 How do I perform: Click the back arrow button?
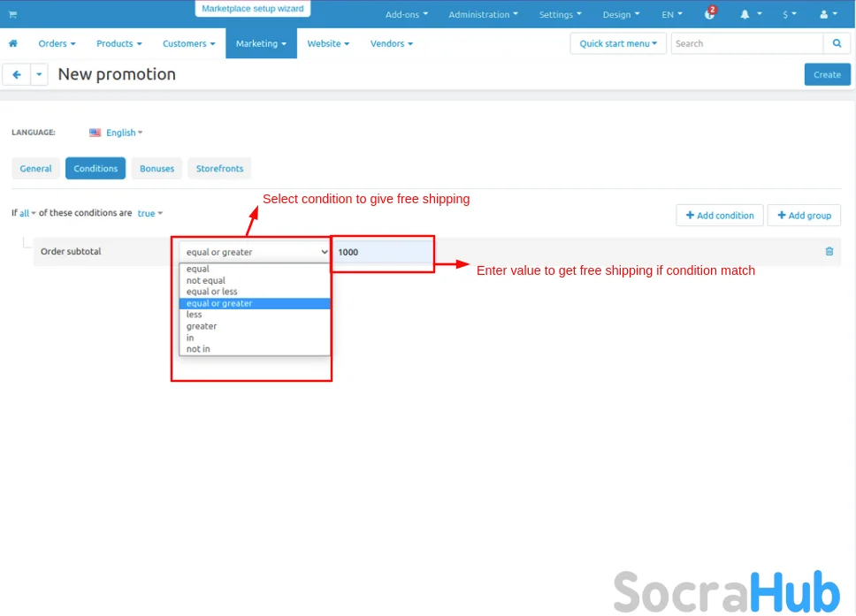pos(16,75)
